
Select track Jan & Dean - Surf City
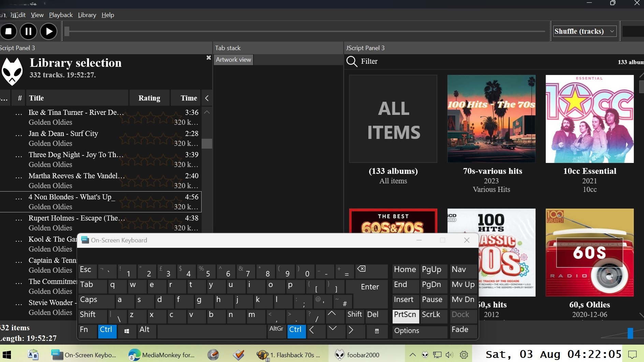coord(101,138)
